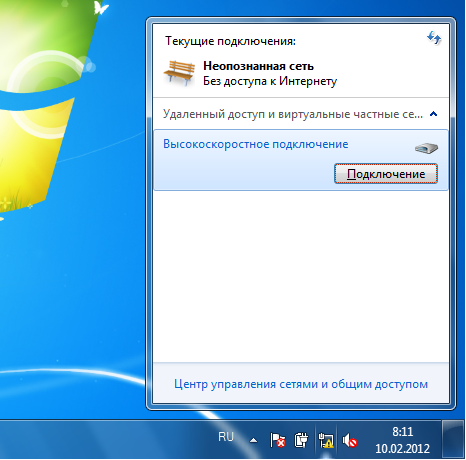Open the muted speaker volume tray icon
466x460 pixels.
point(350,440)
